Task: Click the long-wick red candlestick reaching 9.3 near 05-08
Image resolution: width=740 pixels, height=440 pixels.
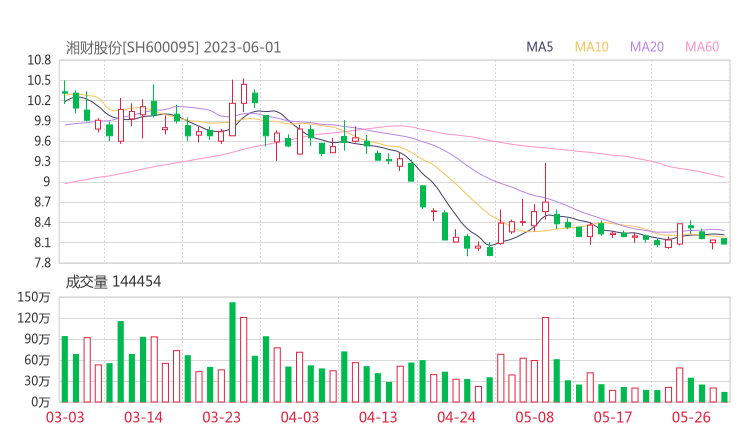Action: tap(546, 191)
